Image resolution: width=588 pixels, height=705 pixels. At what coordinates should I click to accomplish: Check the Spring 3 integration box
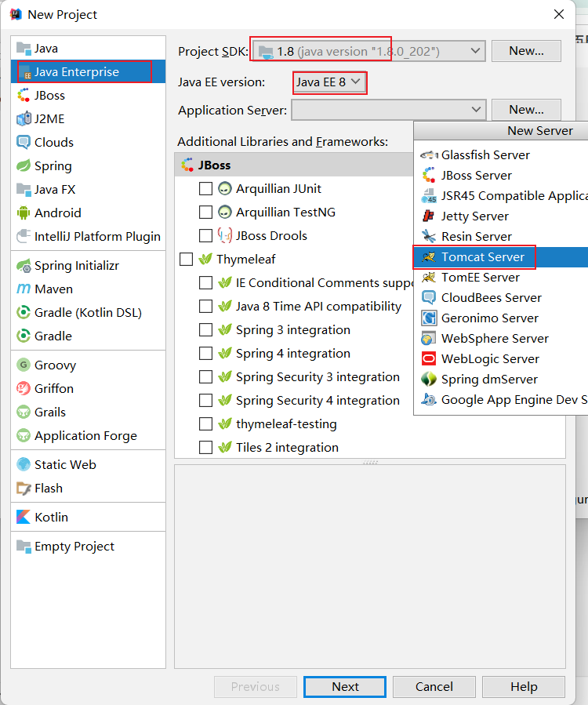[x=205, y=329]
